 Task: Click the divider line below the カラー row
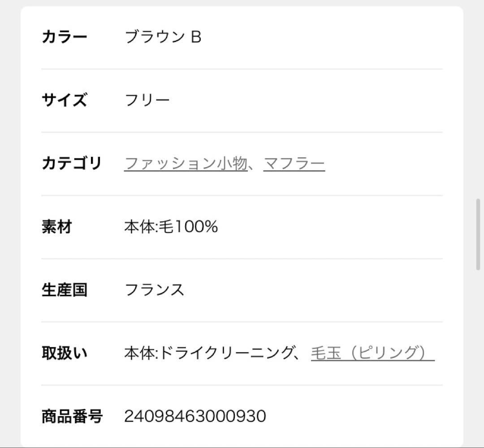tap(242, 69)
